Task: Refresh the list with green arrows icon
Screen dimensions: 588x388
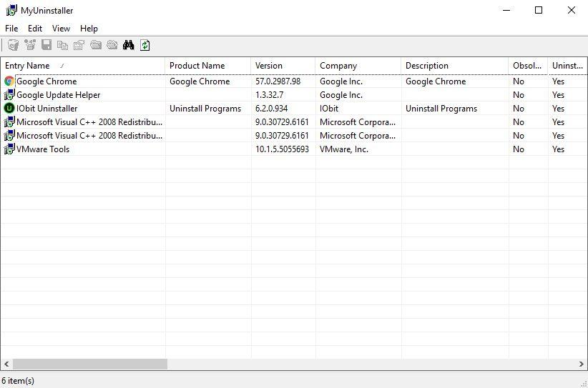Action: point(144,45)
